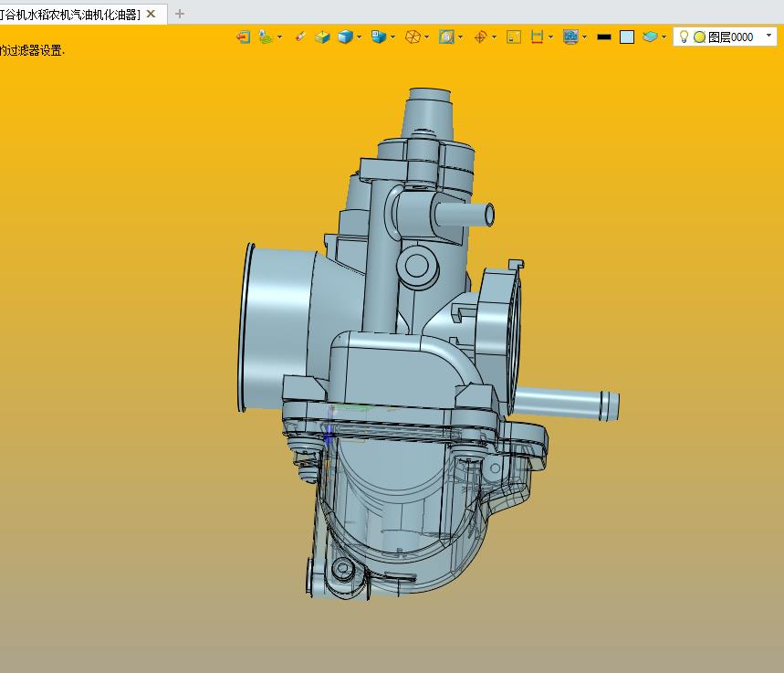
Task: Click the red exit arrow icon
Action: coord(243,37)
